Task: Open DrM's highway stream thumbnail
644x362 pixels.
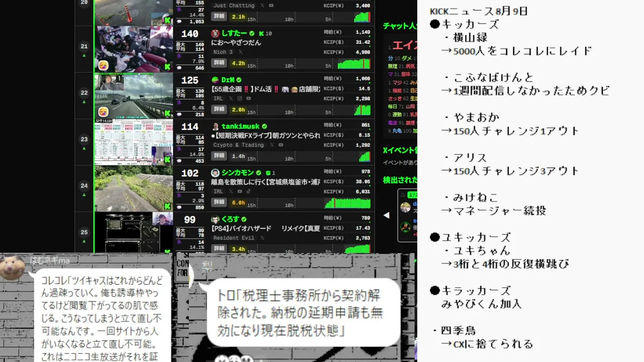Action: [x=134, y=96]
